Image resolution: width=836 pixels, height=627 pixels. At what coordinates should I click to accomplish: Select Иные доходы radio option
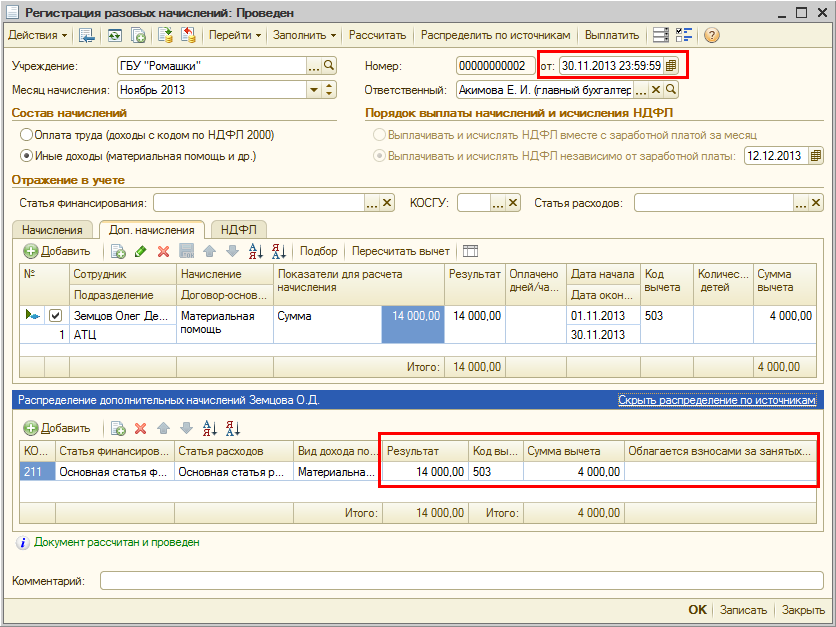26,156
